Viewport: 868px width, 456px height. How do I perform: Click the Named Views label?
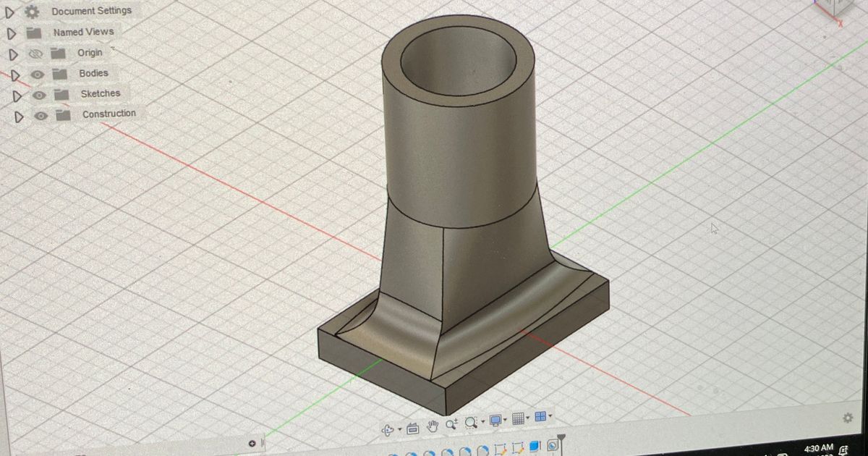83,31
